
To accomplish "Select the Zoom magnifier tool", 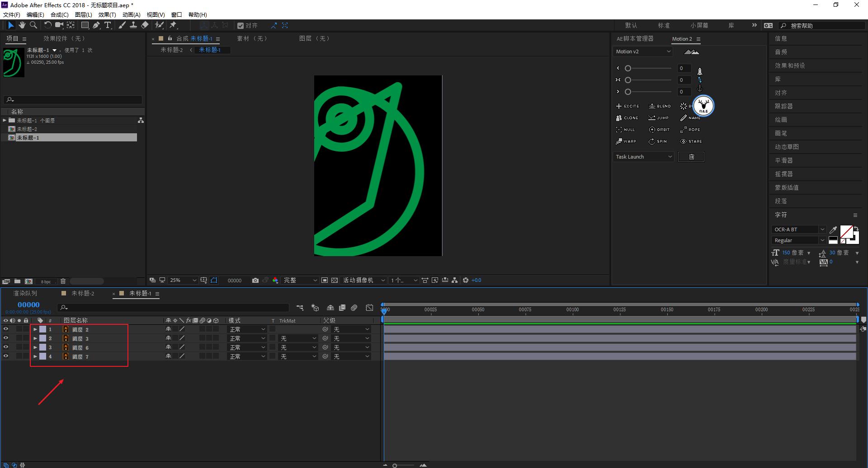I will (x=33, y=25).
